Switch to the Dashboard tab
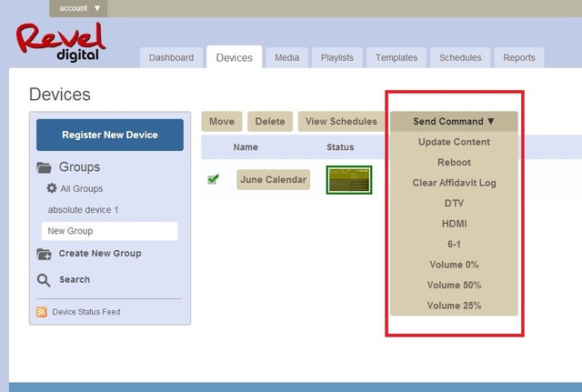582x392 pixels. pyautogui.click(x=171, y=57)
